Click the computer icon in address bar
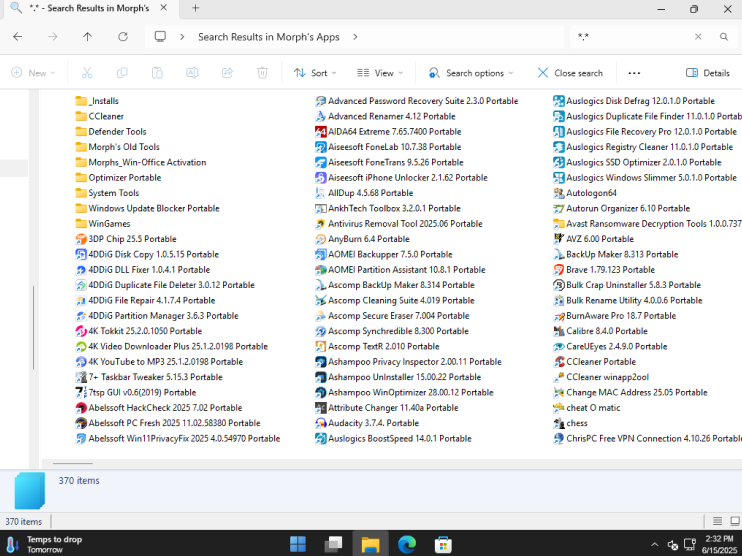 tap(160, 36)
